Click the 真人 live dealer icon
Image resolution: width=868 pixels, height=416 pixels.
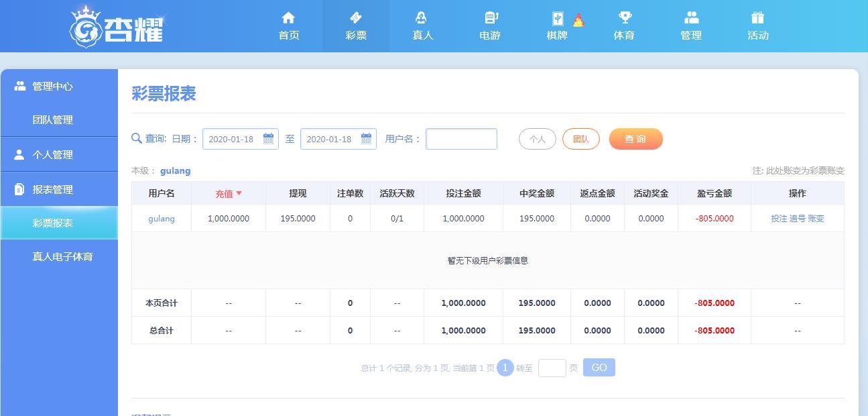(x=422, y=17)
